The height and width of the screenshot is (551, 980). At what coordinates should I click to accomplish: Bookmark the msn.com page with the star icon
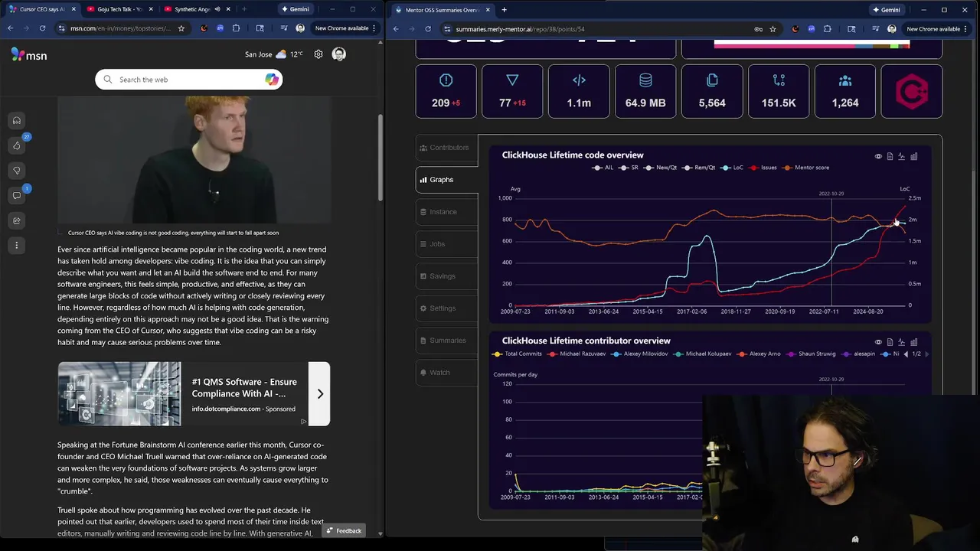tap(181, 28)
